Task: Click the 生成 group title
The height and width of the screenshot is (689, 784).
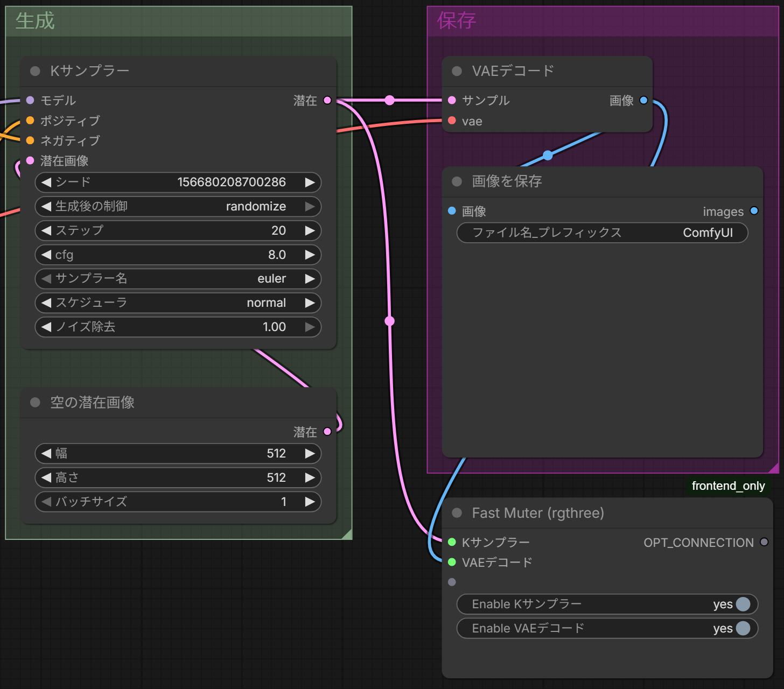Action: pyautogui.click(x=35, y=21)
